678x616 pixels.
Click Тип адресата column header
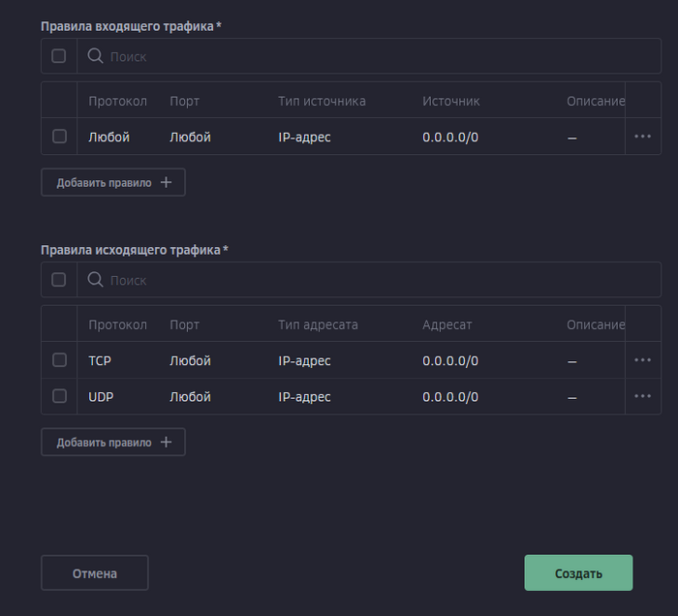(318, 324)
